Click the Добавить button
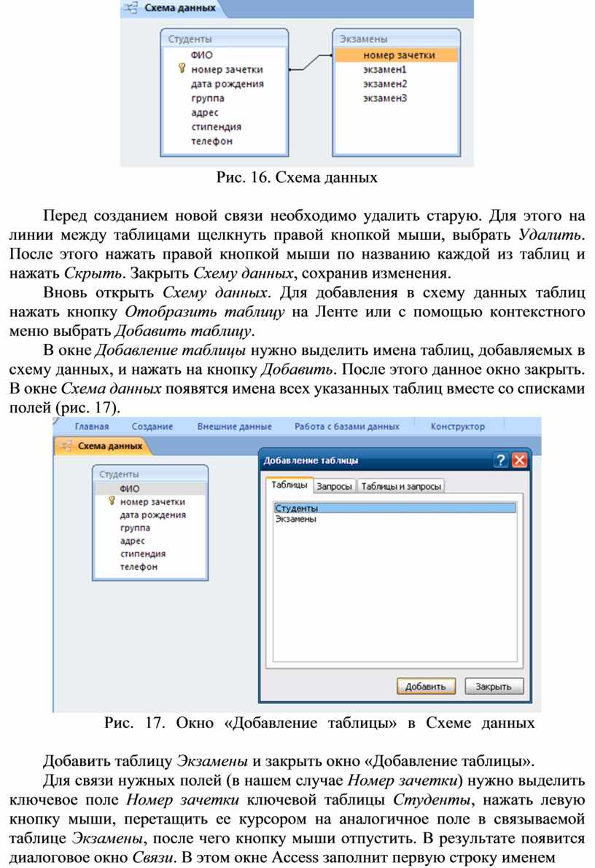The width and height of the screenshot is (595, 868). [426, 687]
